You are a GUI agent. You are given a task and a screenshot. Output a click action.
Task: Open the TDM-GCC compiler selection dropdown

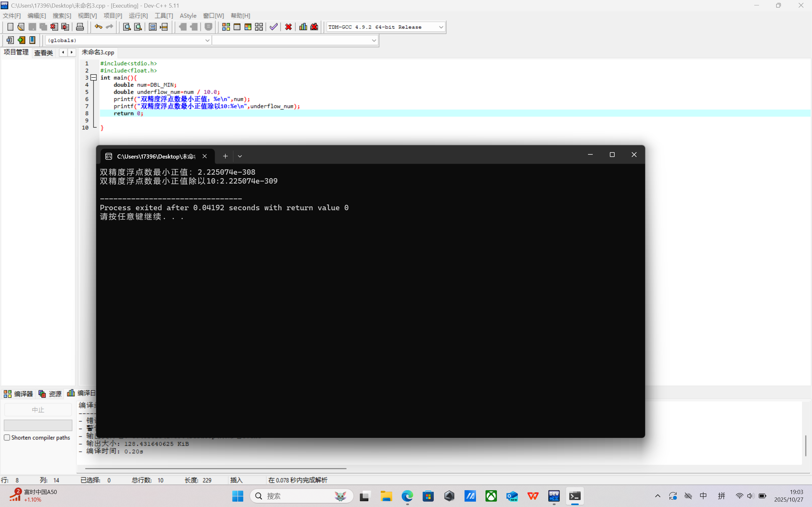440,27
